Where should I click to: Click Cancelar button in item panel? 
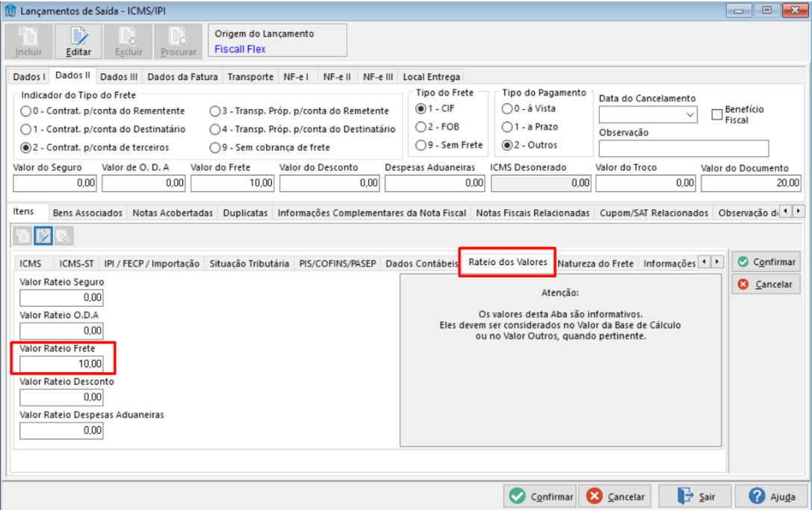766,284
